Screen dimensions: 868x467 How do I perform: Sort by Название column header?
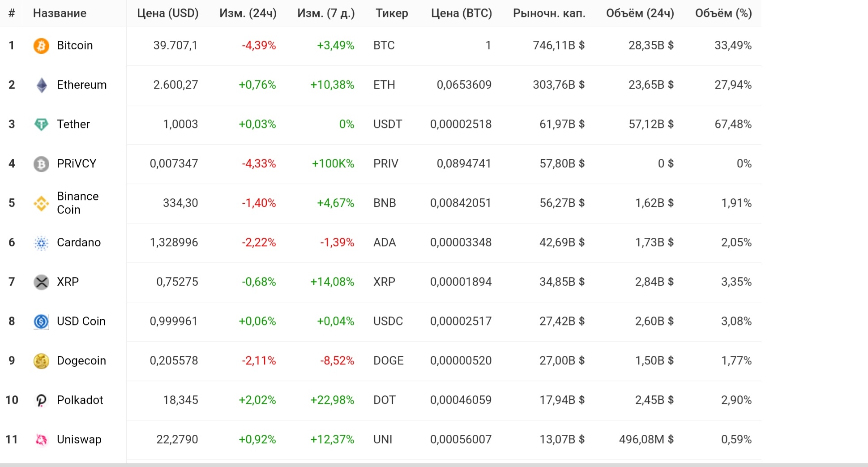click(60, 13)
